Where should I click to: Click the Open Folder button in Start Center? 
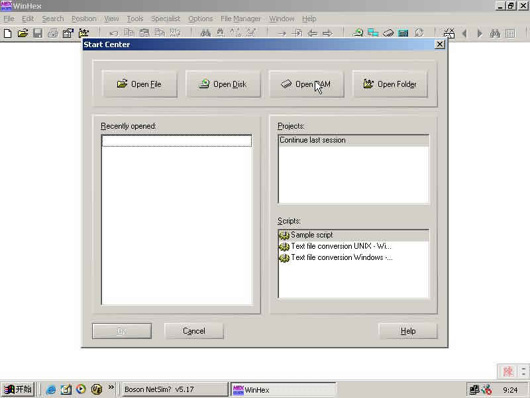tap(390, 84)
